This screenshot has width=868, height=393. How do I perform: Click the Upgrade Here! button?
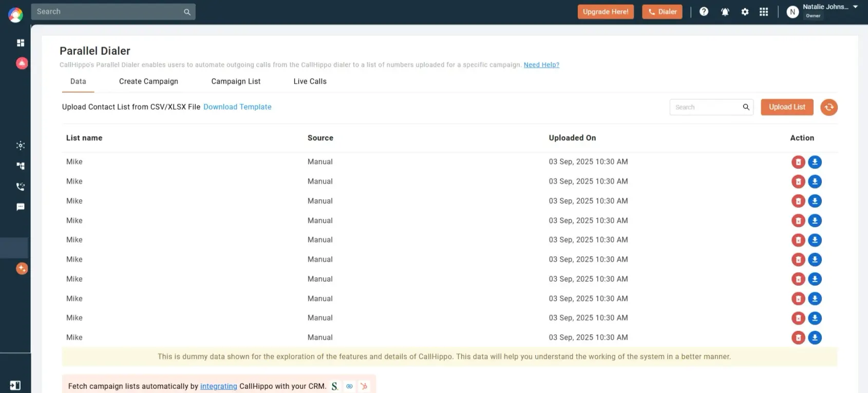pyautogui.click(x=606, y=12)
